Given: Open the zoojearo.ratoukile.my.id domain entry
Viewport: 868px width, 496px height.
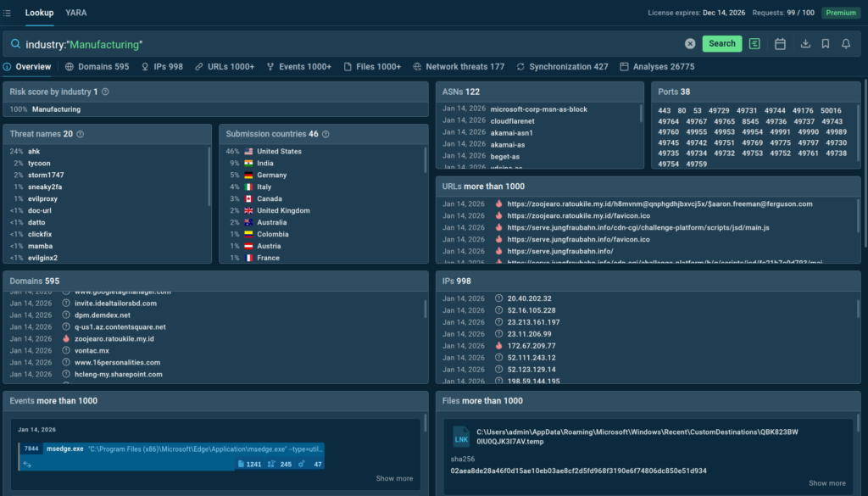Looking at the screenshot, I should click(114, 338).
